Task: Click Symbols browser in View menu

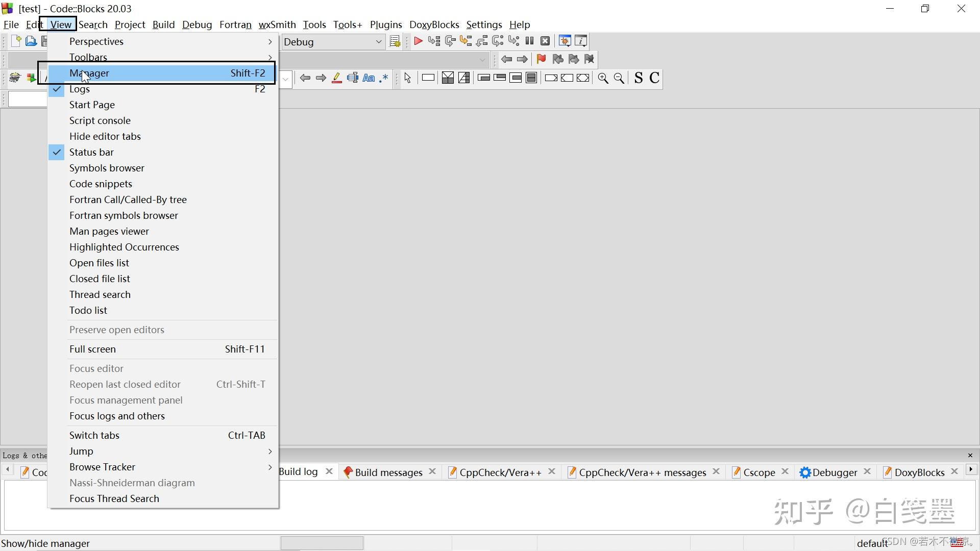Action: point(107,168)
